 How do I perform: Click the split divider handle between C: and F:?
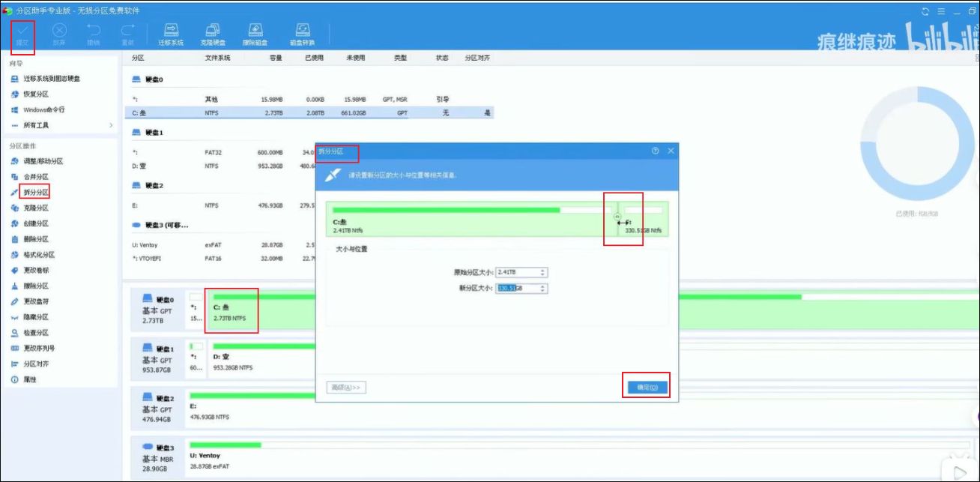point(617,217)
